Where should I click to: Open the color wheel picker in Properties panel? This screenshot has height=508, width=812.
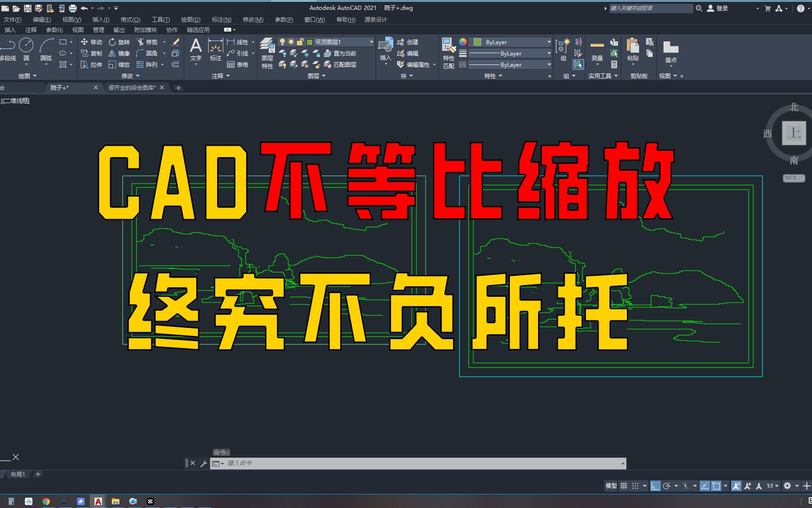462,42
